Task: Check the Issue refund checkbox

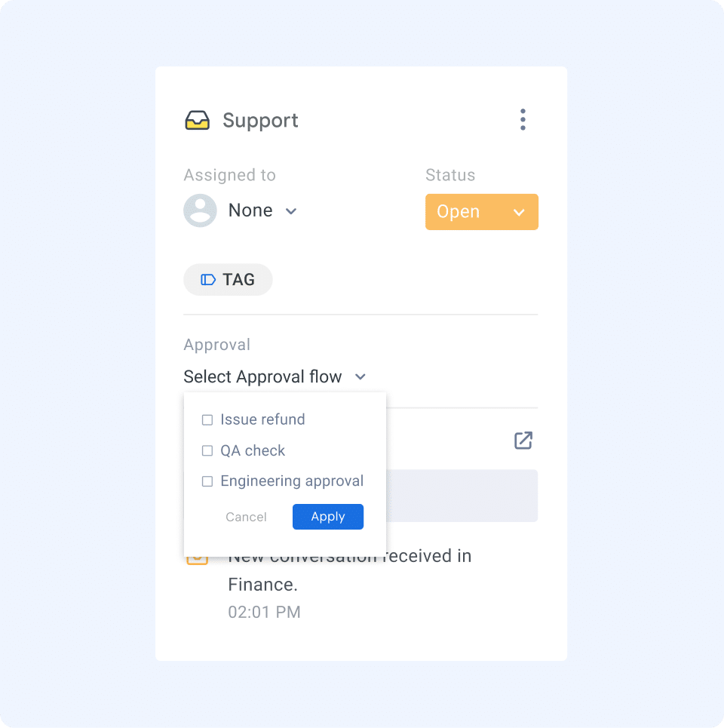Action: 207,419
